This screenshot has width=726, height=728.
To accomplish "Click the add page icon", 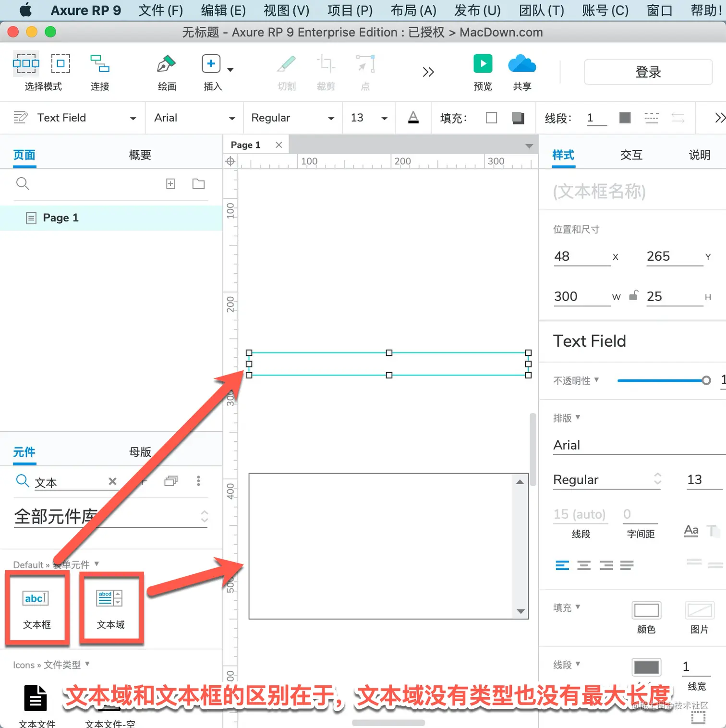I will 170,183.
